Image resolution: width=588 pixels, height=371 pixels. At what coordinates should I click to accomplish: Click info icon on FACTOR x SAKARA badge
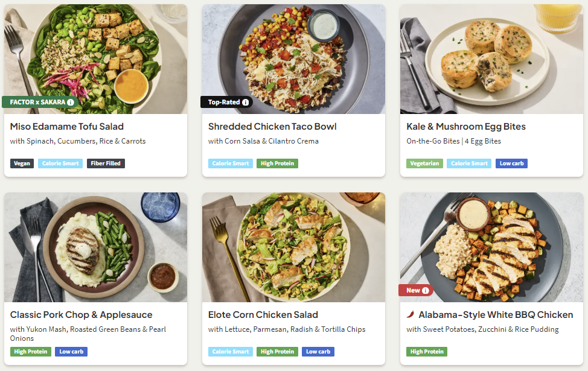(x=71, y=103)
